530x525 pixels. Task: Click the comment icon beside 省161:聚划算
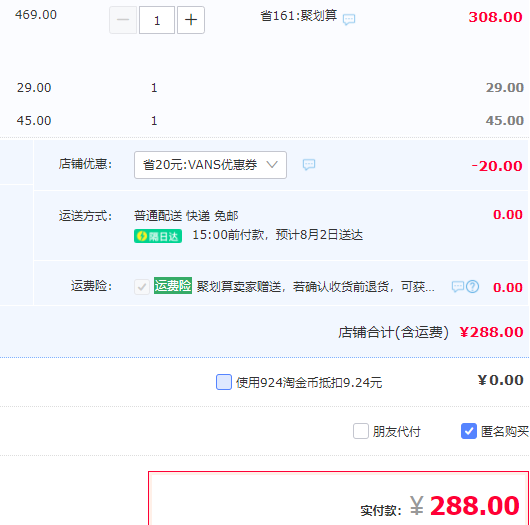pyautogui.click(x=349, y=19)
